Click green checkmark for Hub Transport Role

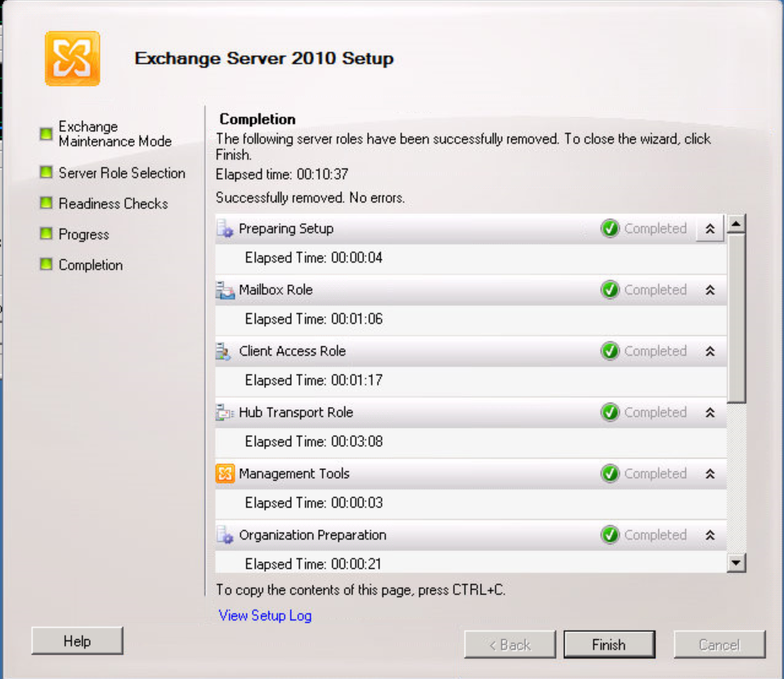click(610, 413)
